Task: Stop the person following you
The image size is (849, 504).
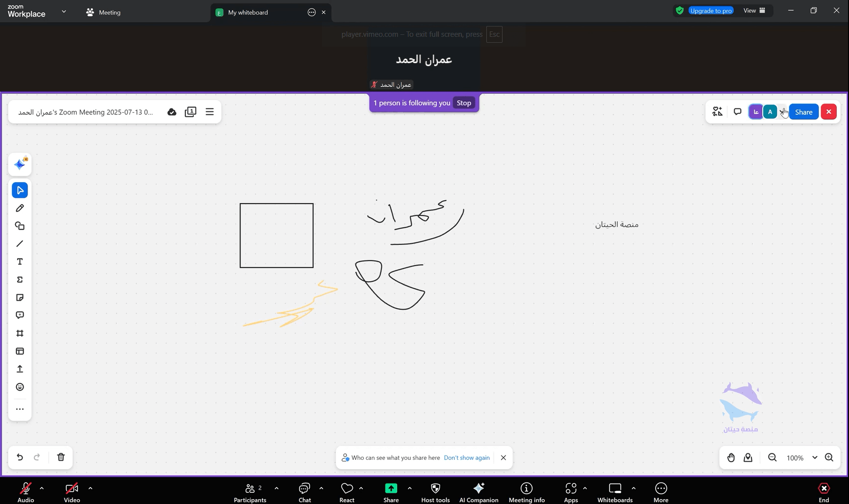Action: click(x=464, y=103)
